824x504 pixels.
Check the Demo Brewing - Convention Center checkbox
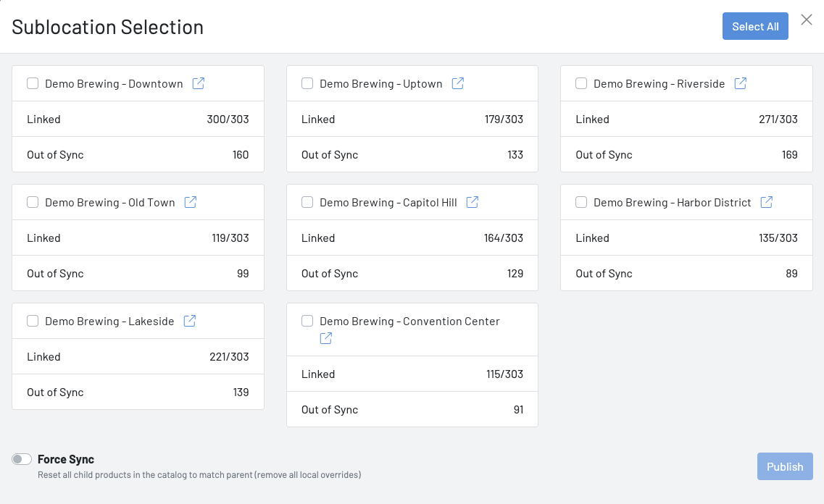pyautogui.click(x=307, y=321)
